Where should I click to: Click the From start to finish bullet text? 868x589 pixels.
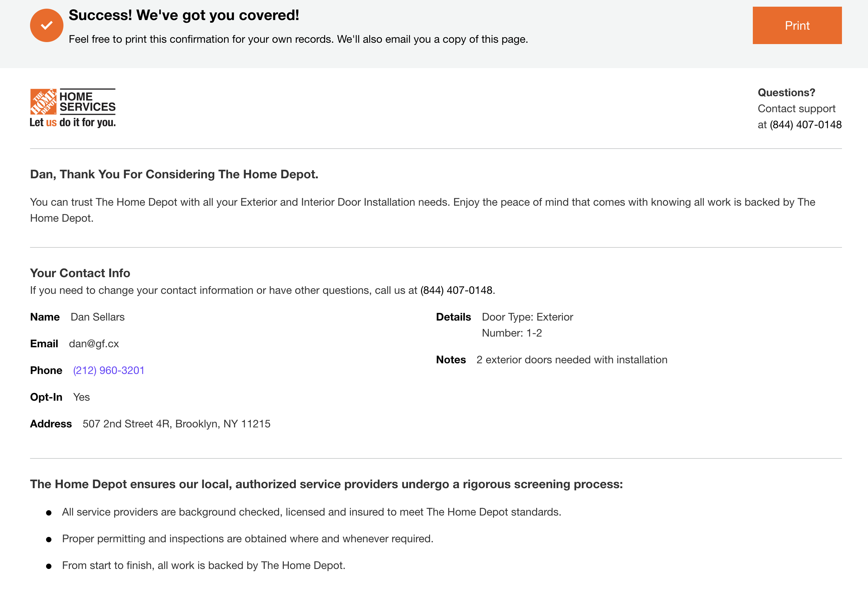pyautogui.click(x=204, y=566)
